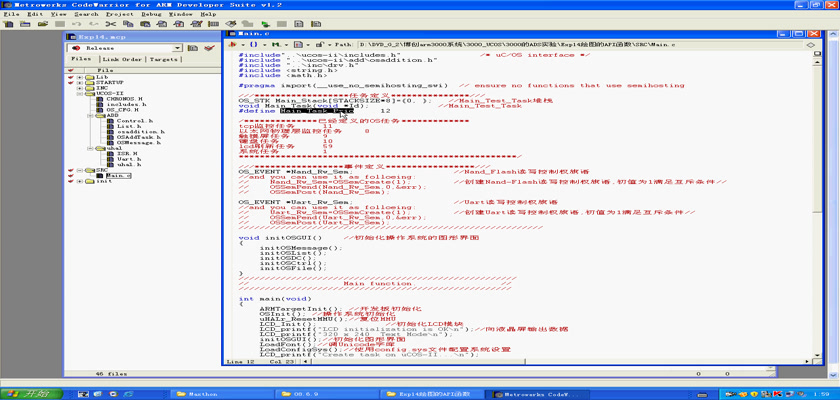The width and height of the screenshot is (840, 400).
Task: Expand the INC folder
Action: 80,88
